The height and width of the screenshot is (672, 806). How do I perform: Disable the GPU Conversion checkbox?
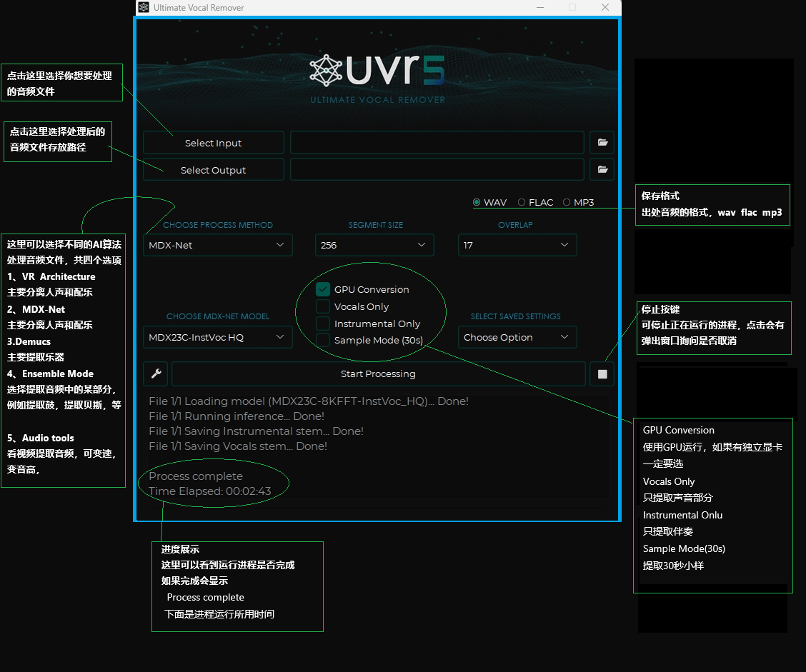[x=323, y=289]
